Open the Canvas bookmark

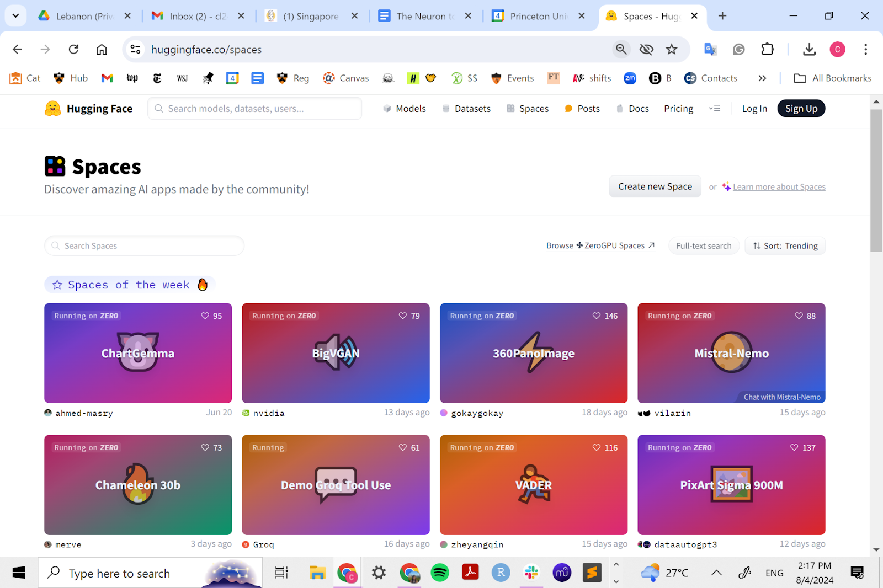(346, 78)
